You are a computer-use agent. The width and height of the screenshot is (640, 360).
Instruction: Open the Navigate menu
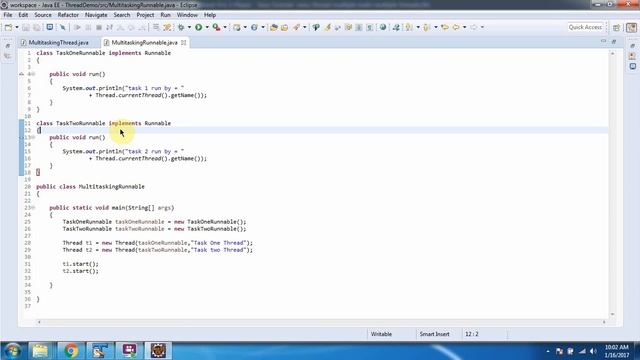(x=96, y=15)
